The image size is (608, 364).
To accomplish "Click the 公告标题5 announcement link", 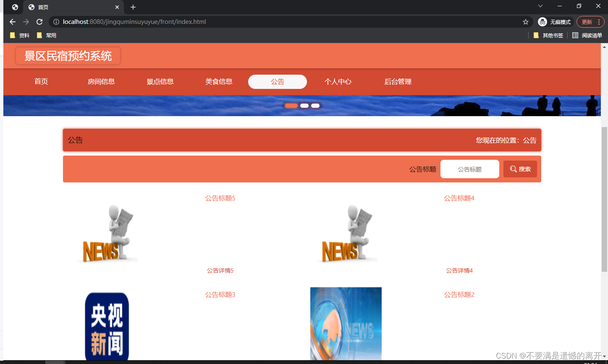I will [220, 198].
